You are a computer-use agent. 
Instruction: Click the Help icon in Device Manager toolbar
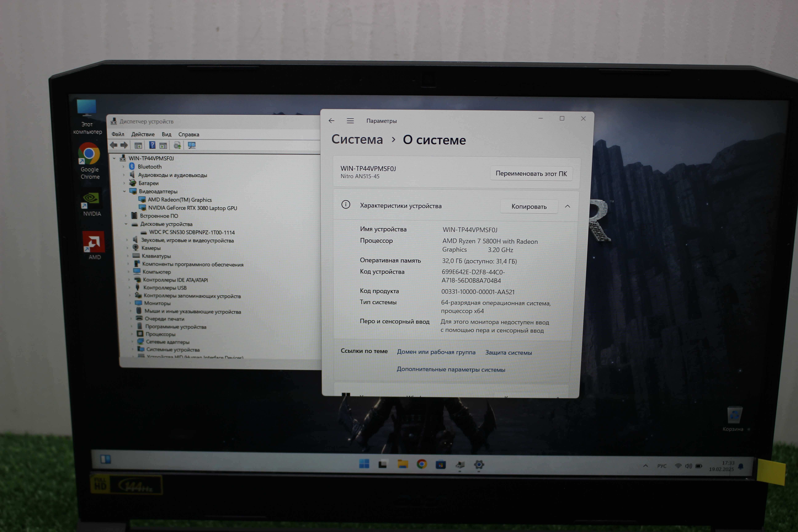click(x=152, y=145)
